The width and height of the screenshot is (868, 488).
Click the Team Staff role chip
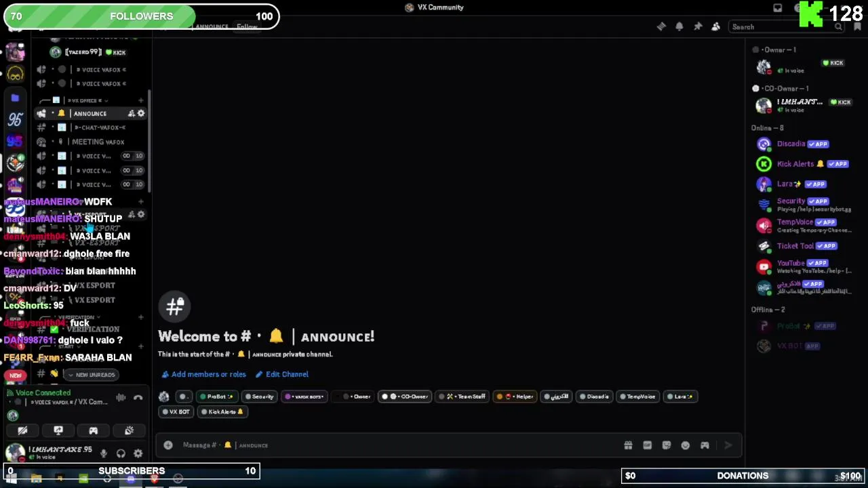pos(462,396)
